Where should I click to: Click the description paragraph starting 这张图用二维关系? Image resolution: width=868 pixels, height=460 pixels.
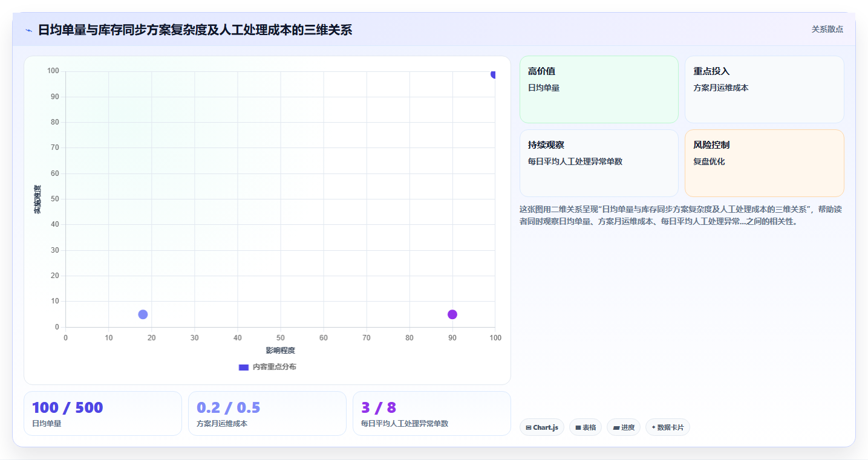(680, 215)
